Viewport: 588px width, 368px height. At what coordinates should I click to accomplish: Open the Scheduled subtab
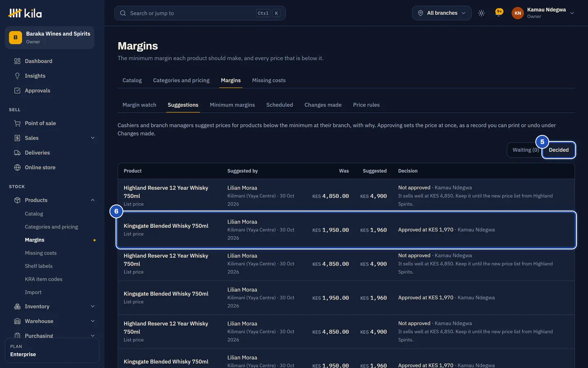(280, 105)
